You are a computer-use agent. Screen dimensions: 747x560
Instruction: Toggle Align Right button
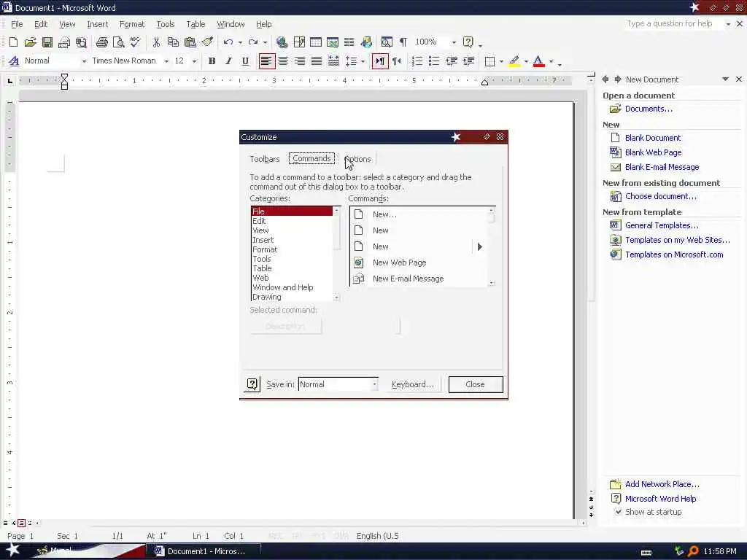pos(300,61)
